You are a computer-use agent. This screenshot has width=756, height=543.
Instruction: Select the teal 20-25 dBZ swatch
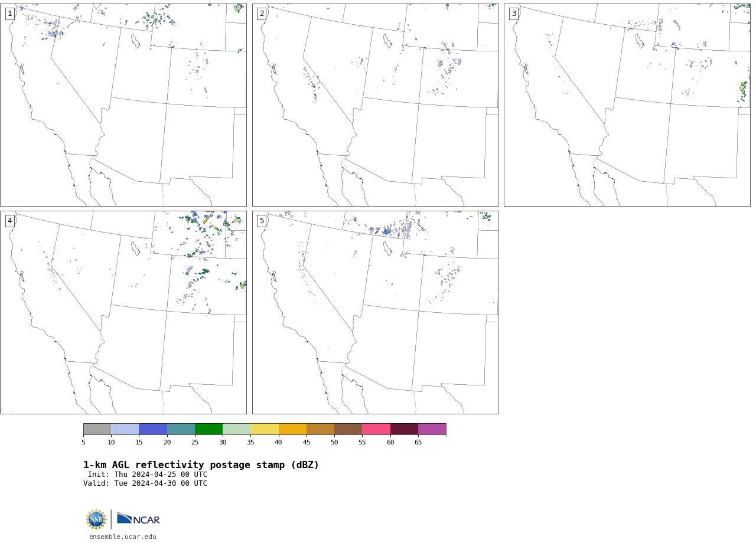point(181,429)
